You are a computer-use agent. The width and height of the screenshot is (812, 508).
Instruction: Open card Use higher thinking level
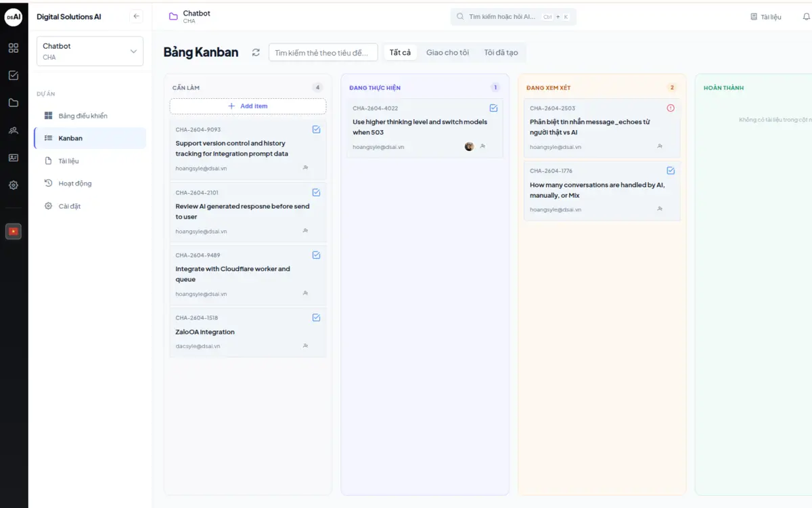(x=425, y=128)
